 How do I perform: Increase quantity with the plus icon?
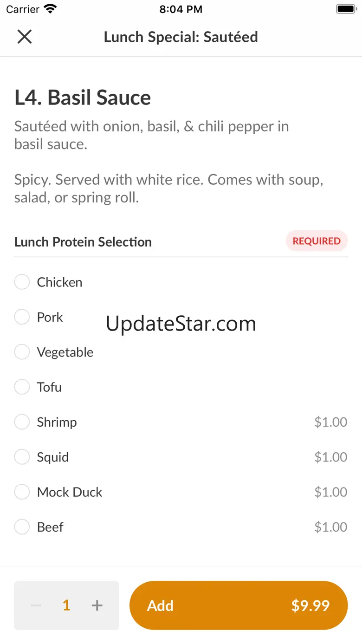[97, 605]
